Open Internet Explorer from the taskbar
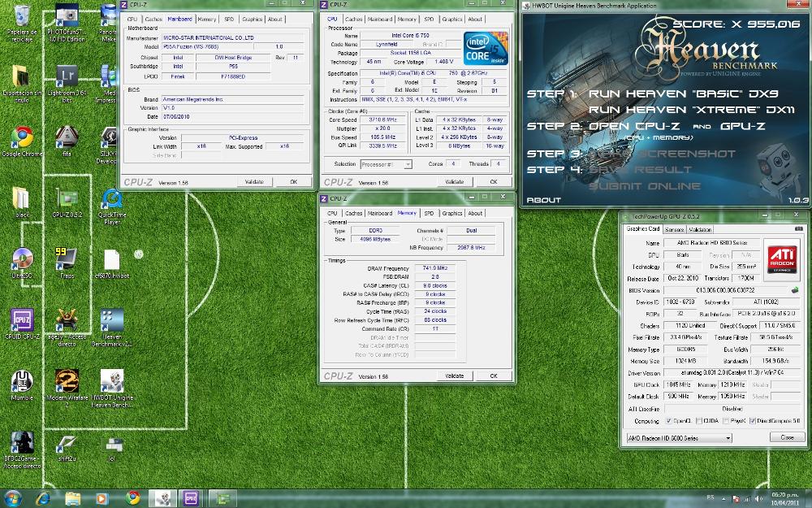812x508 pixels. (x=43, y=499)
